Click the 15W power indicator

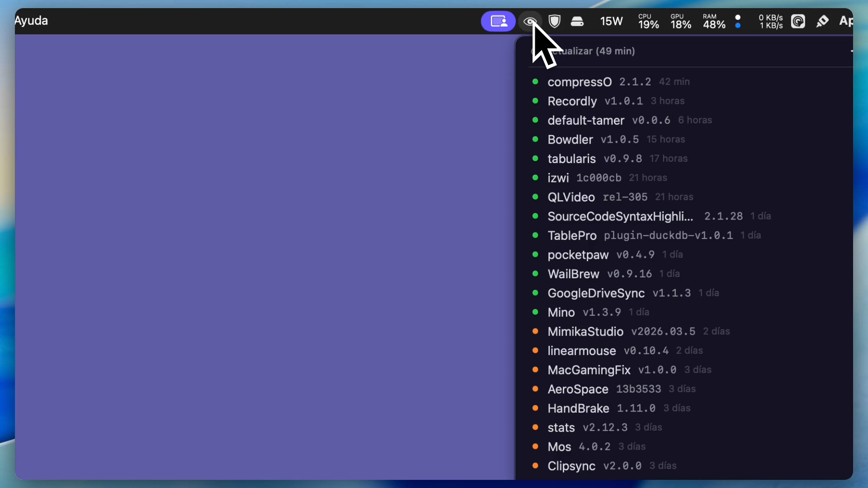611,21
